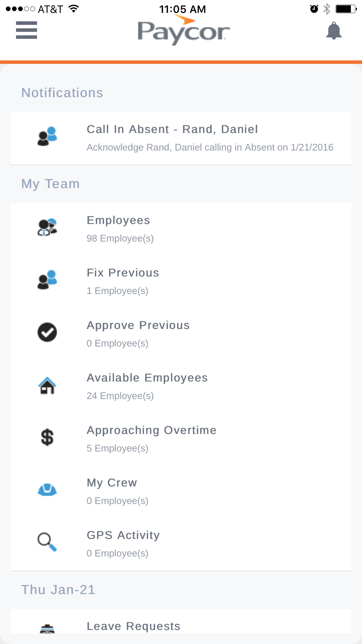Tap the Approaching Overtime dollar icon
362x644 pixels.
pos(47,437)
